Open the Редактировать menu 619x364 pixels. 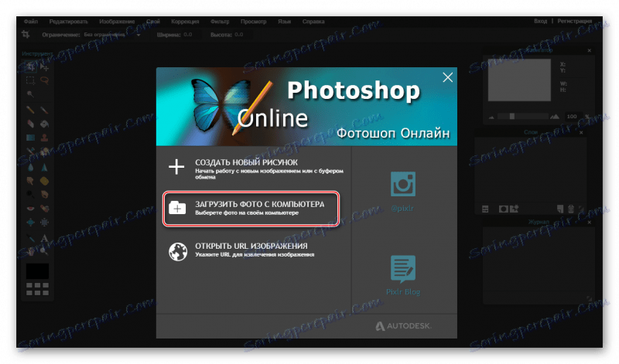(68, 22)
